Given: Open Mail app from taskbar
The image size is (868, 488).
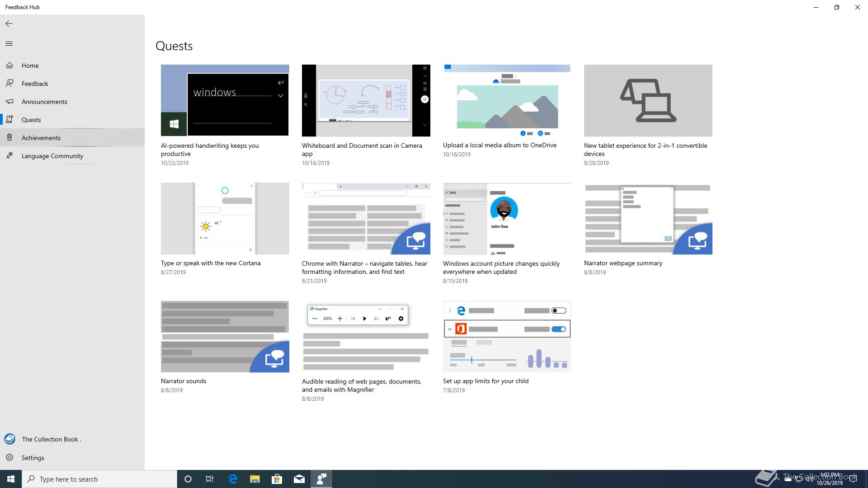Looking at the screenshot, I should 299,479.
